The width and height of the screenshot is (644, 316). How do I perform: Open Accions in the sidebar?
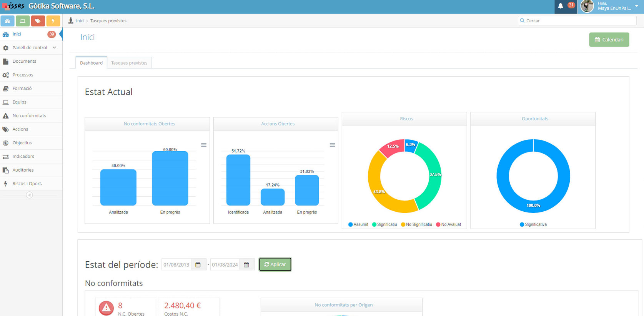31,129
